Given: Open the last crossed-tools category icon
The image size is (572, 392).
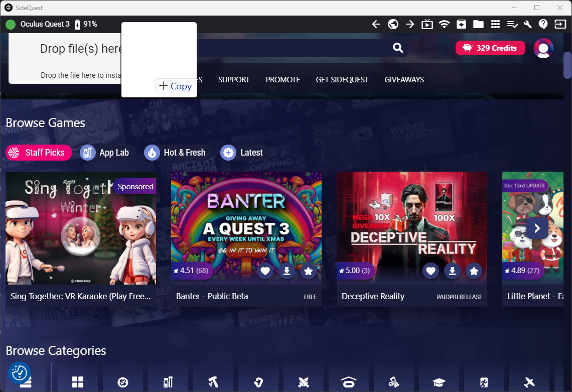Looking at the screenshot, I should pyautogui.click(x=529, y=382).
